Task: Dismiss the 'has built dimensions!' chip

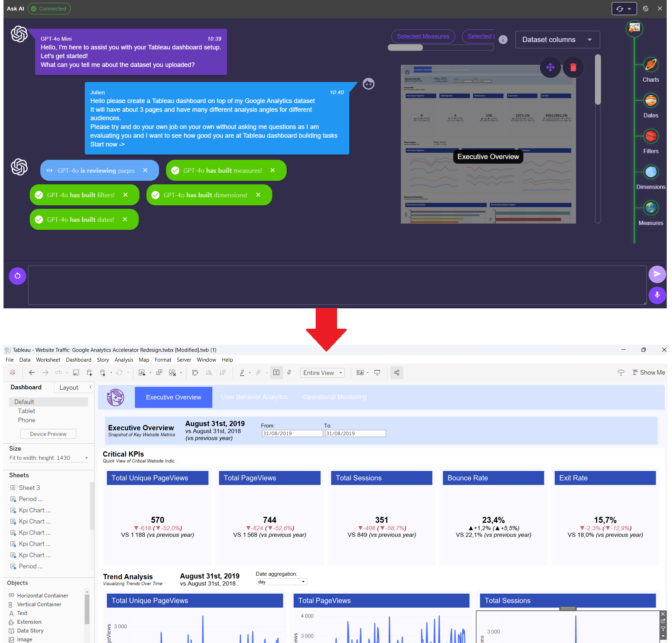Action: click(x=258, y=195)
